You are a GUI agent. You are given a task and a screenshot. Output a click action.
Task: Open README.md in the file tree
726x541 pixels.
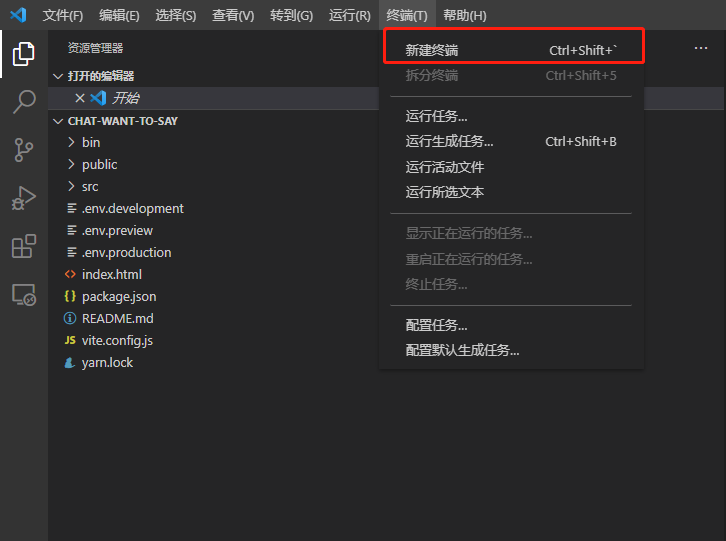click(x=118, y=318)
